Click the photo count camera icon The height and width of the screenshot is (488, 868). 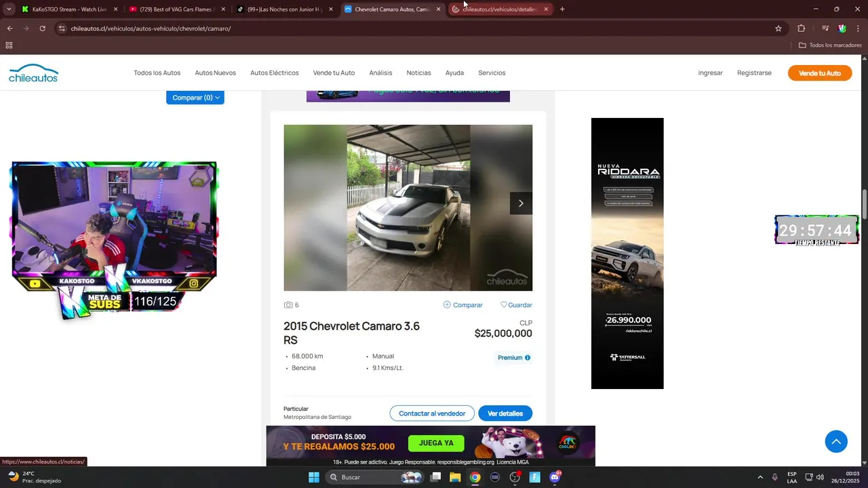288,305
